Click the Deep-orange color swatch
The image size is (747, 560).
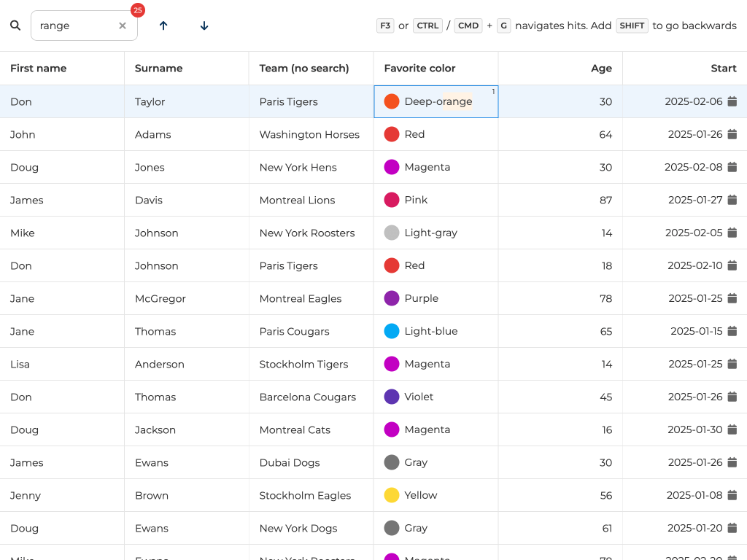point(392,101)
